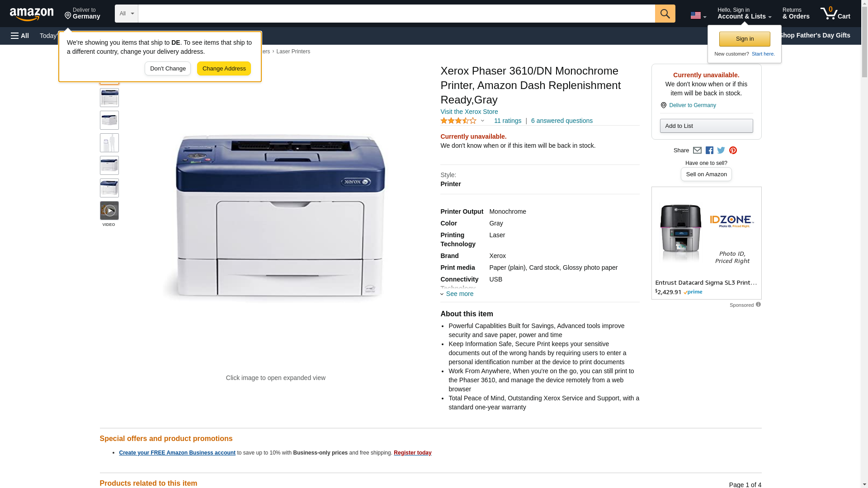
Task: Open the All hamburger menu
Action: point(20,36)
